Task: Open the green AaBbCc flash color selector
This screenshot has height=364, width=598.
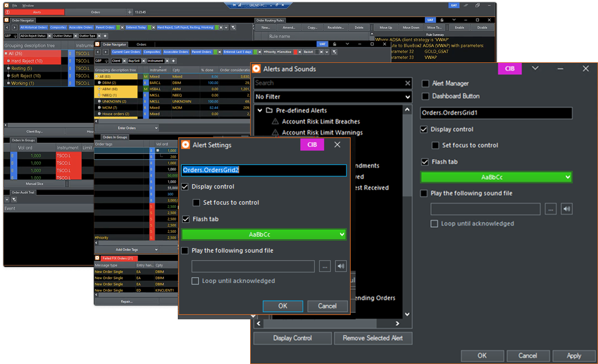Action: click(x=265, y=234)
